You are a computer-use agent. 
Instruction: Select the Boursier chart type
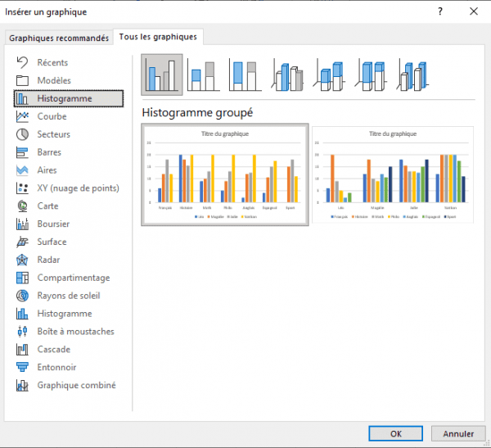pyautogui.click(x=69, y=224)
